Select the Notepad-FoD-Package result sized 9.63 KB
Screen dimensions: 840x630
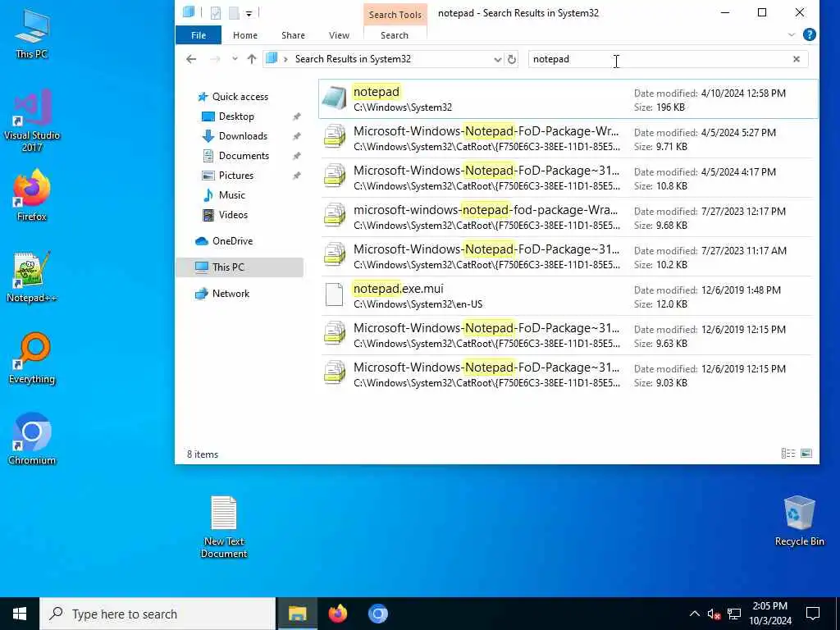point(568,336)
